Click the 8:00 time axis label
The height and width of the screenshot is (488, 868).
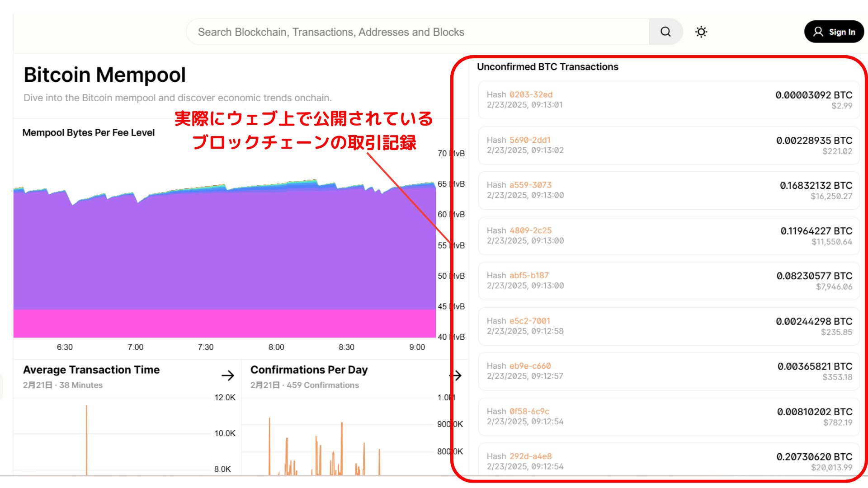click(x=276, y=347)
